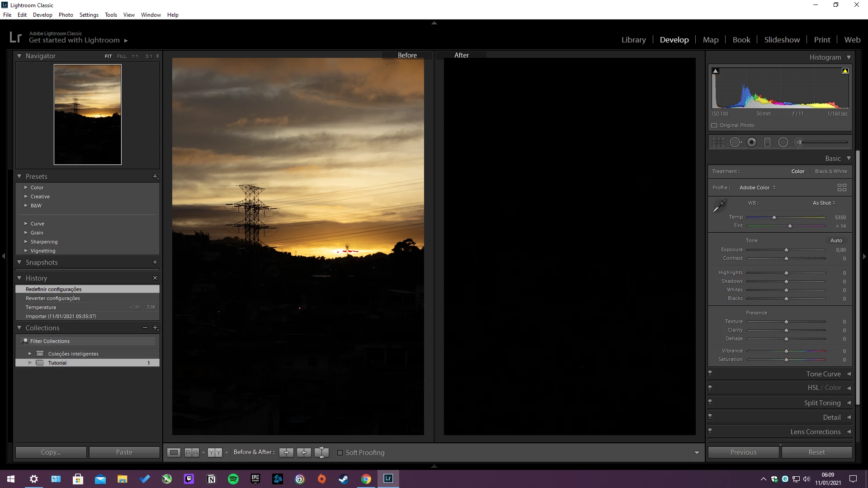Select the Graduated Filter tool
Image resolution: width=868 pixels, height=488 pixels.
click(x=767, y=142)
